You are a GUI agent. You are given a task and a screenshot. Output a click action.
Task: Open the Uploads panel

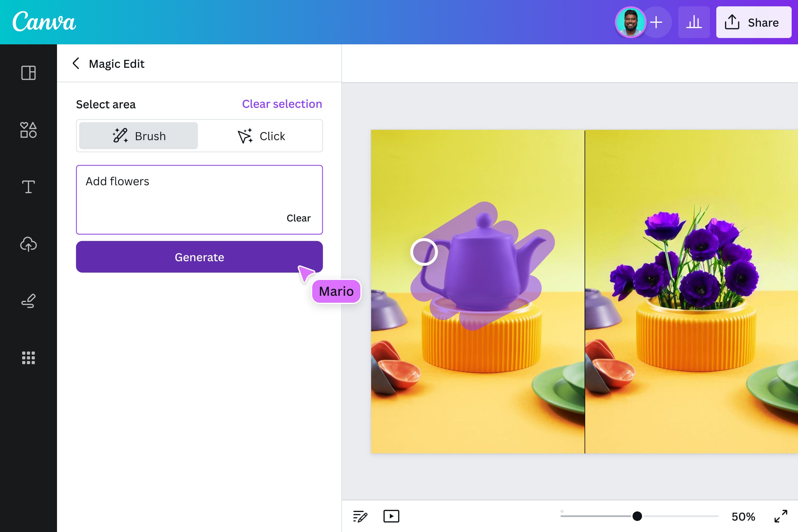pos(28,244)
